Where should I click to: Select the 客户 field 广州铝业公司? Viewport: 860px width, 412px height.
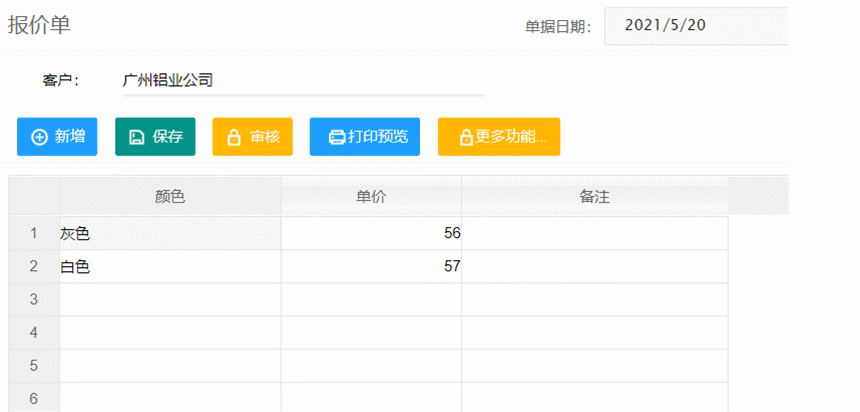click(x=303, y=81)
